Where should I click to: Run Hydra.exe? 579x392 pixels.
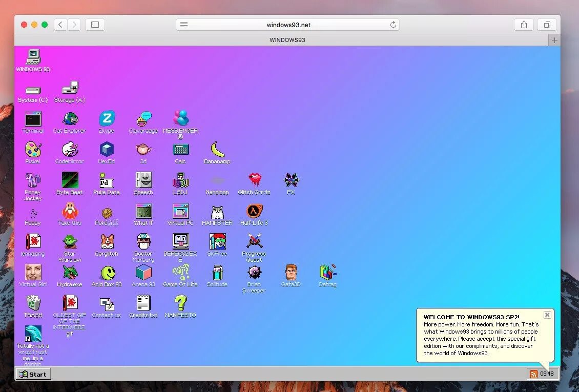tap(70, 273)
